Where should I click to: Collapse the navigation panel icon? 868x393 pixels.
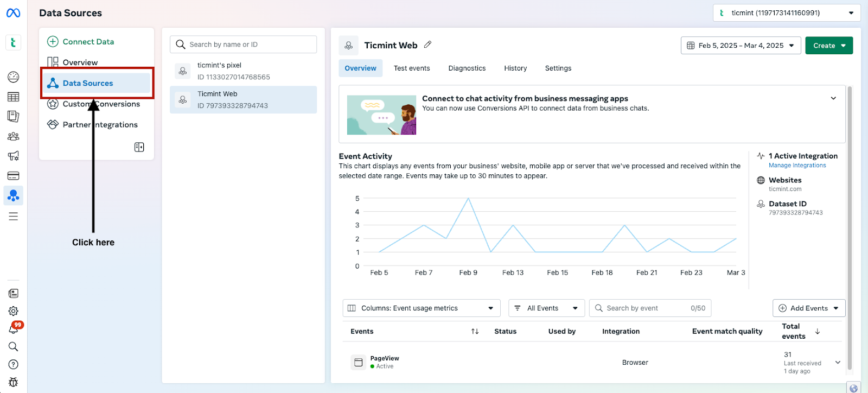(139, 147)
